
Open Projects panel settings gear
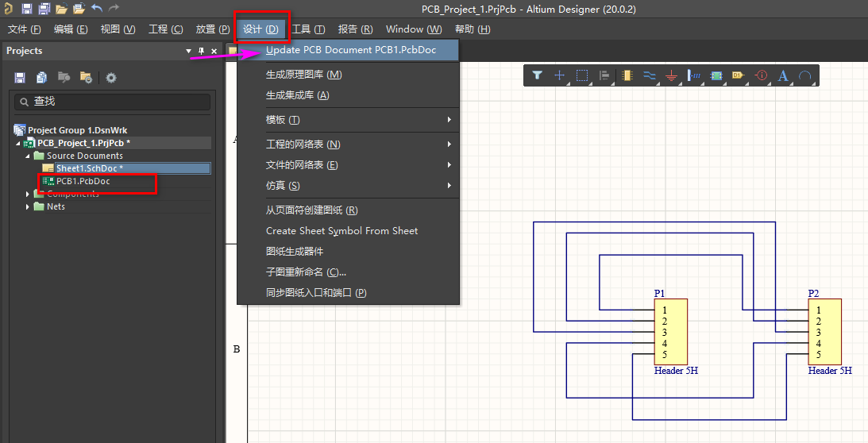pyautogui.click(x=111, y=78)
